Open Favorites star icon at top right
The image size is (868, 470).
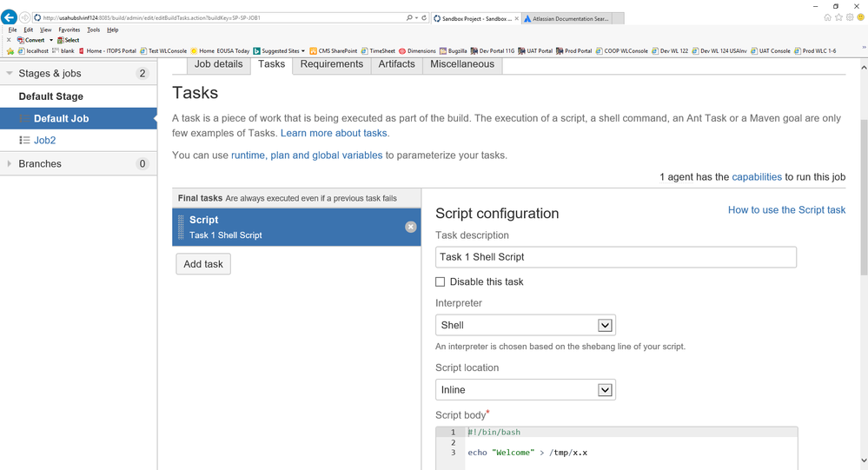838,17
